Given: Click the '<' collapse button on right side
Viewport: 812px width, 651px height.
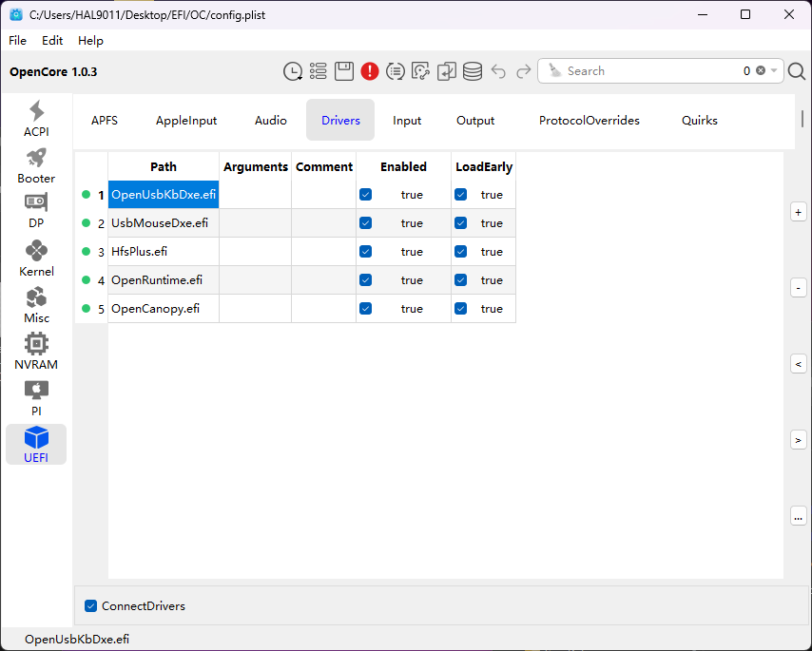Looking at the screenshot, I should (799, 364).
